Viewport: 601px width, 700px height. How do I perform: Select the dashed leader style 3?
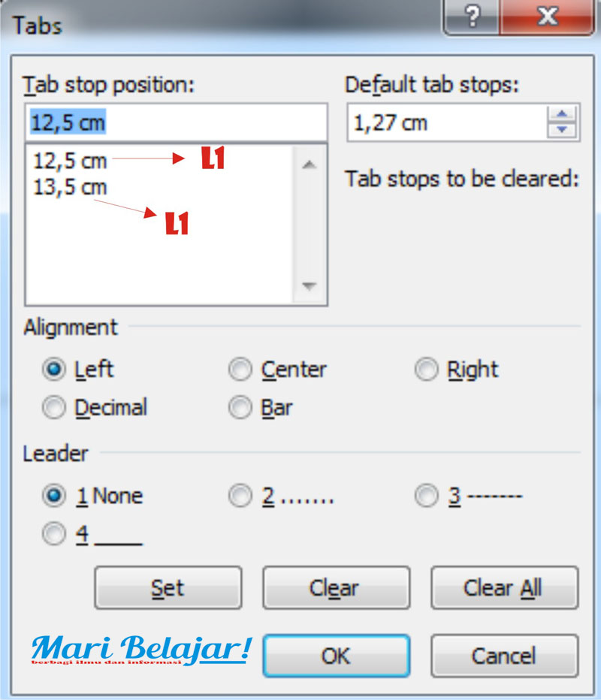point(427,496)
